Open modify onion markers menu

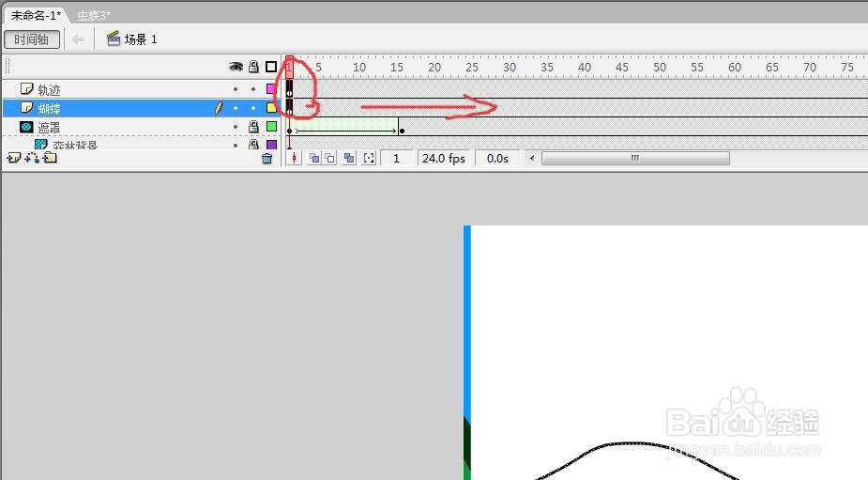pyautogui.click(x=369, y=158)
